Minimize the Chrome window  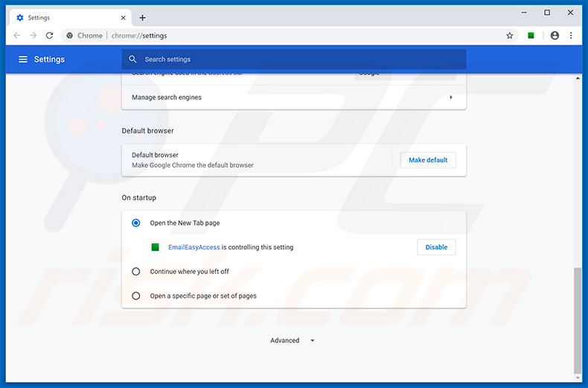pyautogui.click(x=524, y=13)
